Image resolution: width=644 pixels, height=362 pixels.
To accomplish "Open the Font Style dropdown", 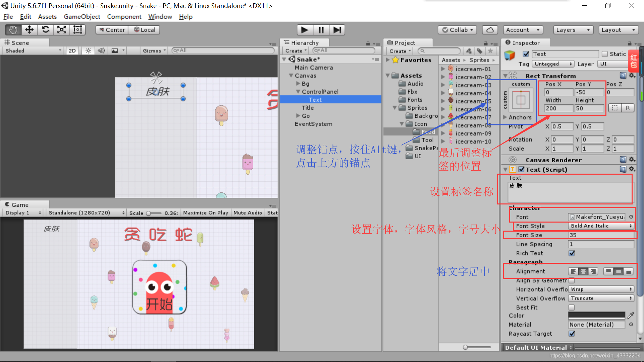I will point(601,226).
